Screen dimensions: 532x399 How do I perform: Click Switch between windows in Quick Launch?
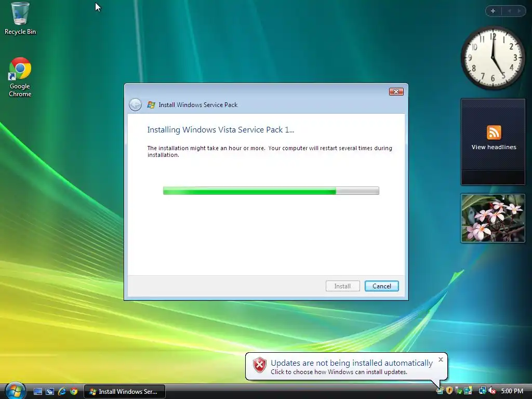click(x=50, y=391)
